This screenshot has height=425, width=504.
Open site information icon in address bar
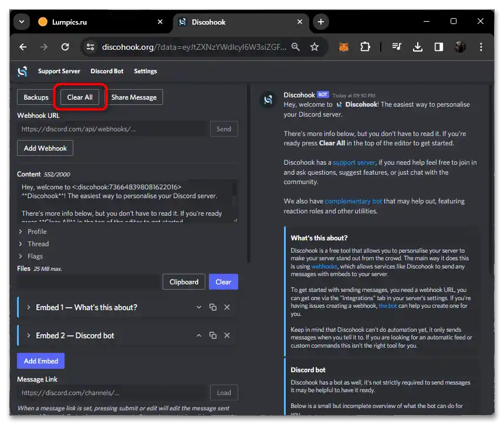point(90,47)
